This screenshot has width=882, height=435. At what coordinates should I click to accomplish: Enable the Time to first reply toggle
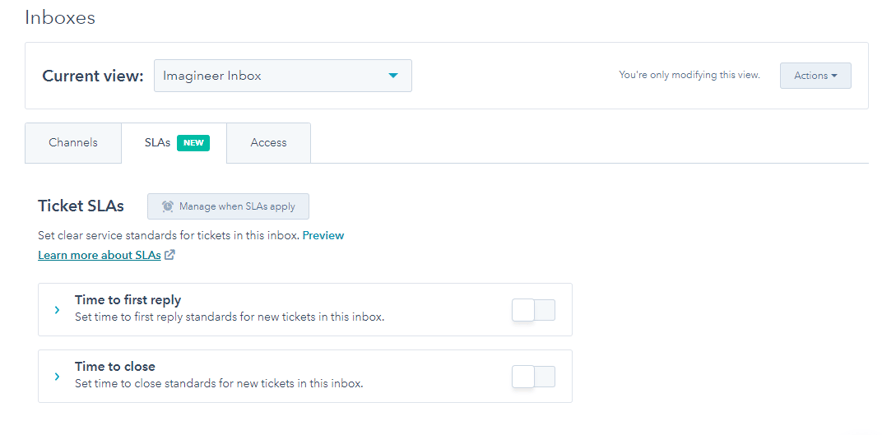(x=533, y=310)
